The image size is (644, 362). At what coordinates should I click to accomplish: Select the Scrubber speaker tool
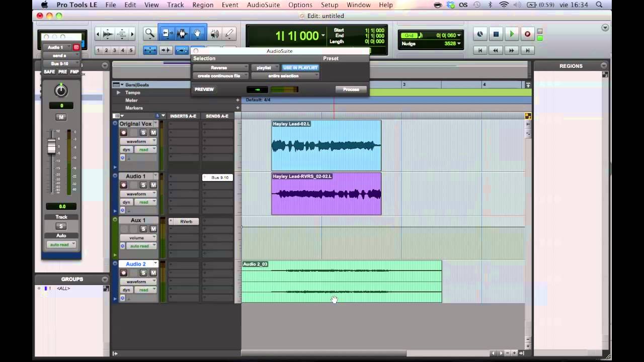click(x=214, y=34)
